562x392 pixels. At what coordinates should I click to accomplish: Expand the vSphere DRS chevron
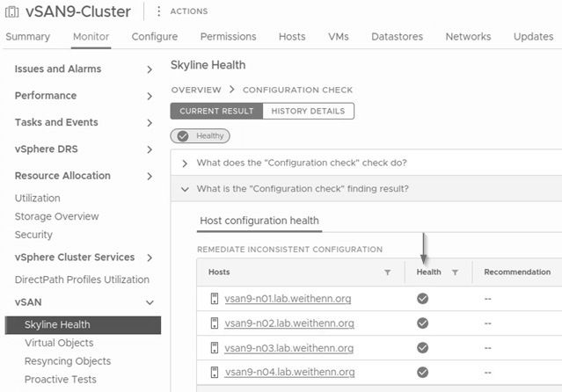tap(150, 149)
